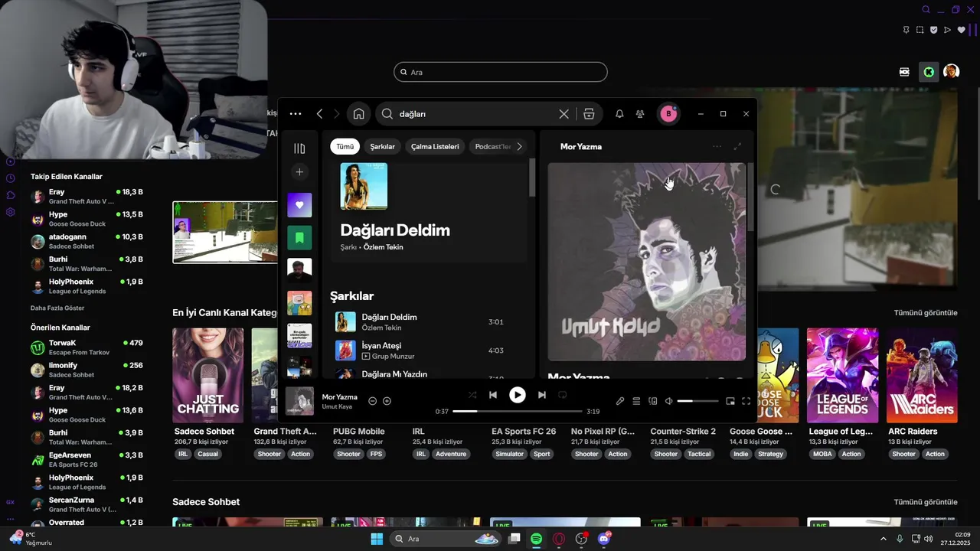
Task: Expand Now Playing view to full
Action: pyautogui.click(x=737, y=146)
